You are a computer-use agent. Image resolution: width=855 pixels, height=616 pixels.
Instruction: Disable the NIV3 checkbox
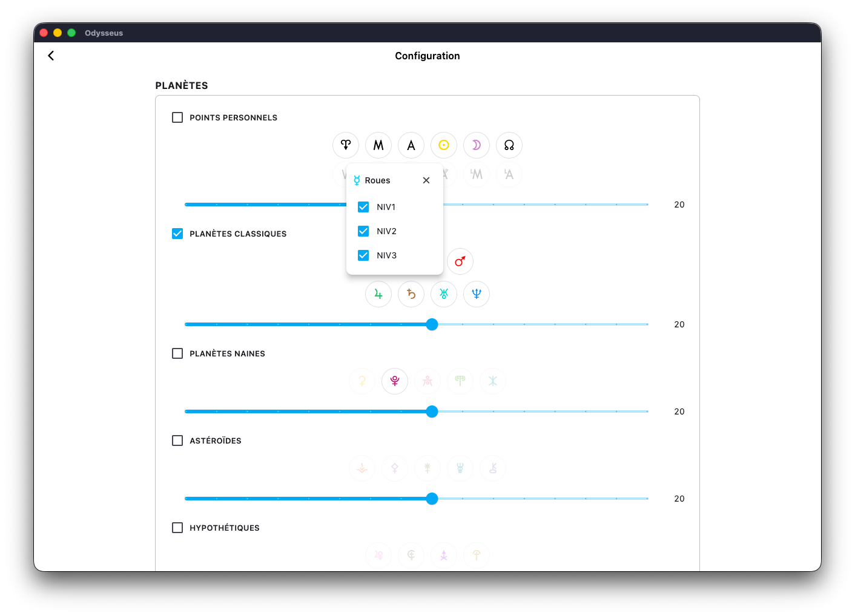point(363,255)
